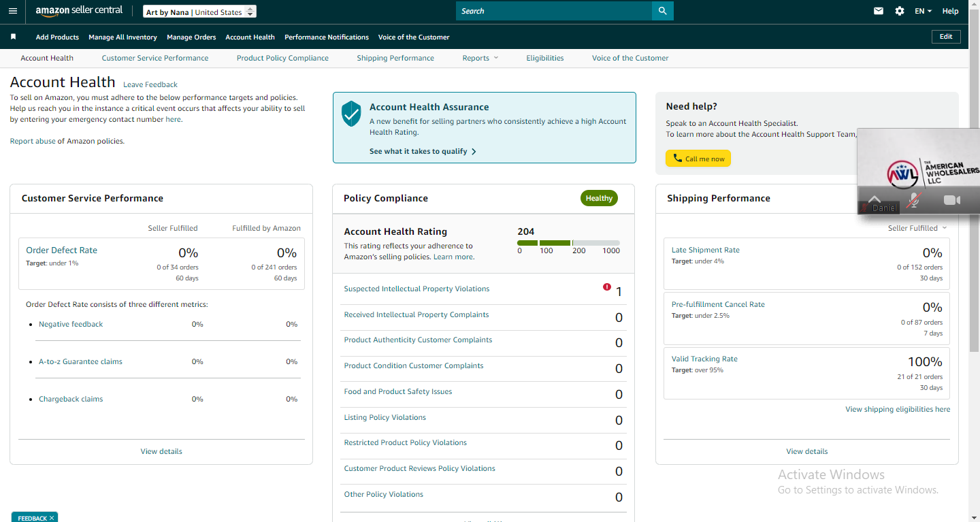Toggle the muted microphone in the video overlay

[x=915, y=200]
